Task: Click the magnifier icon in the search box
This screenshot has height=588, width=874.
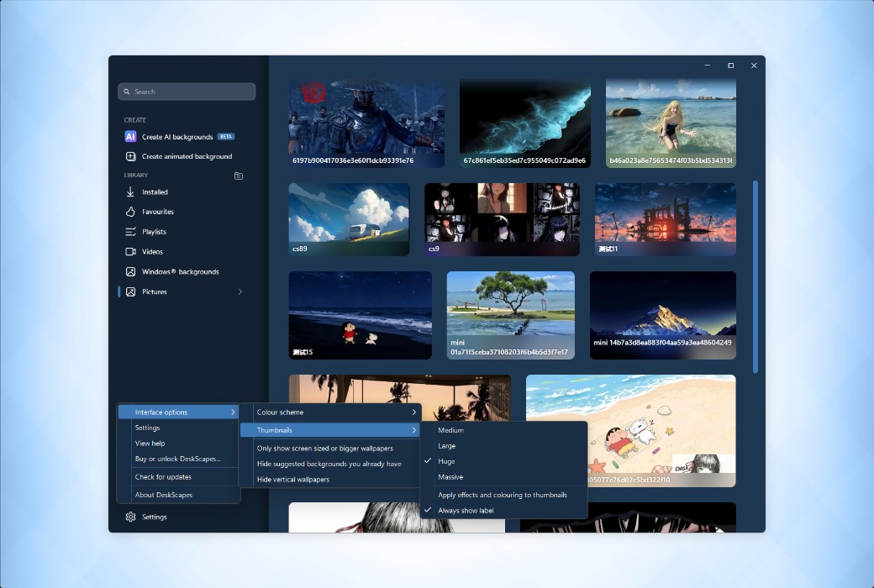Action: pyautogui.click(x=127, y=92)
